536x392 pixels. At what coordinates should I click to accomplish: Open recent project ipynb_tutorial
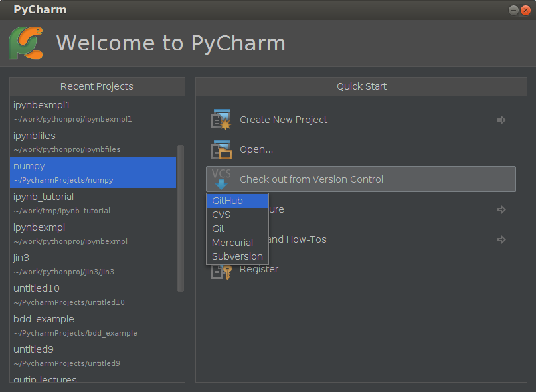coord(93,203)
